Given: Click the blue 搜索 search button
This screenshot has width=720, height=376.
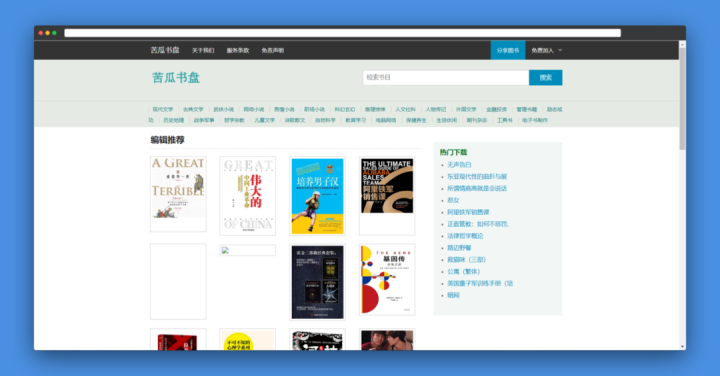Looking at the screenshot, I should (x=546, y=78).
